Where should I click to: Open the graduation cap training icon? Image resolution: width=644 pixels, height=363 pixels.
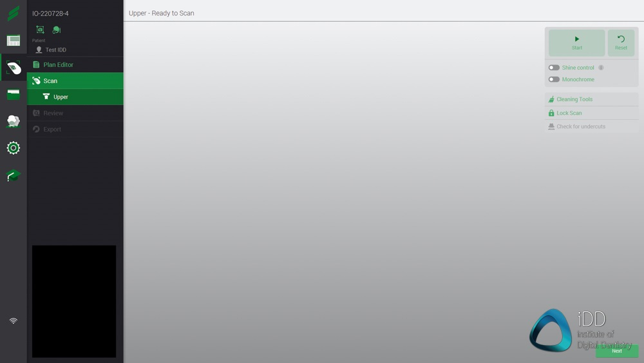[14, 175]
